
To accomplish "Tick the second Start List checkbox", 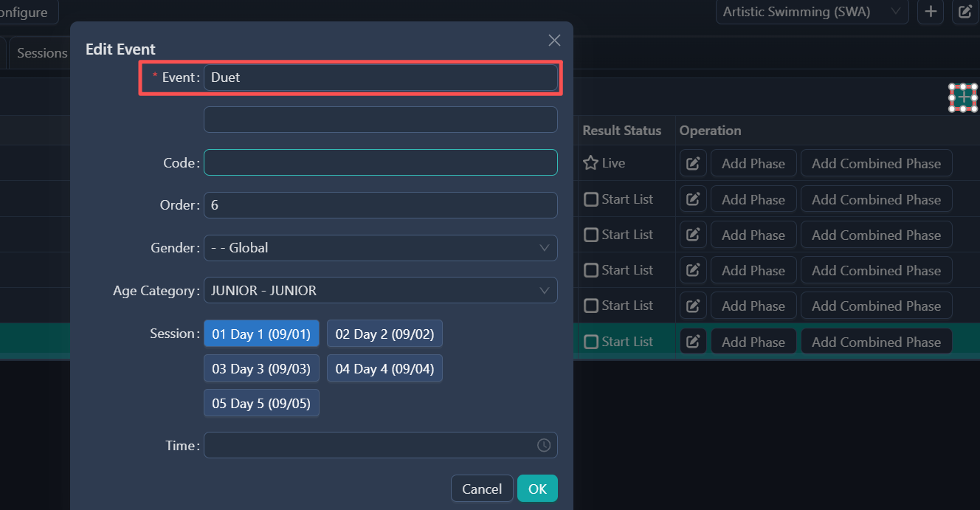I will click(591, 235).
